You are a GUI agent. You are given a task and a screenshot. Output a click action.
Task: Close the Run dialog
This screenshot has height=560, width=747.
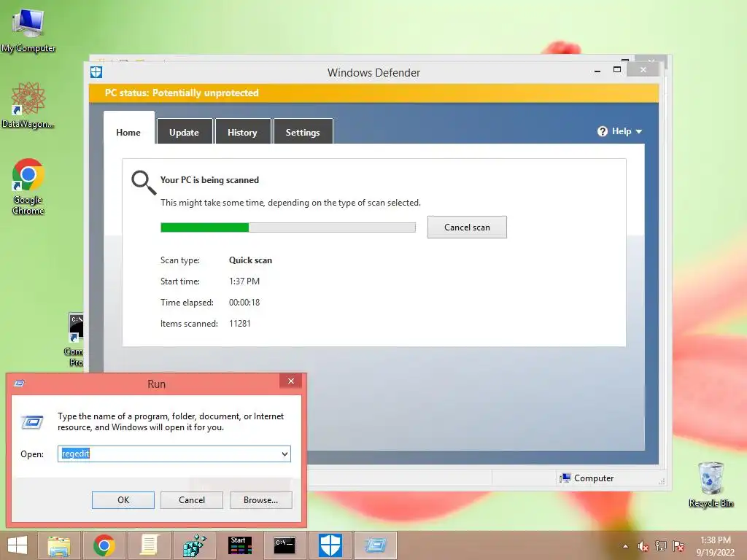click(291, 381)
